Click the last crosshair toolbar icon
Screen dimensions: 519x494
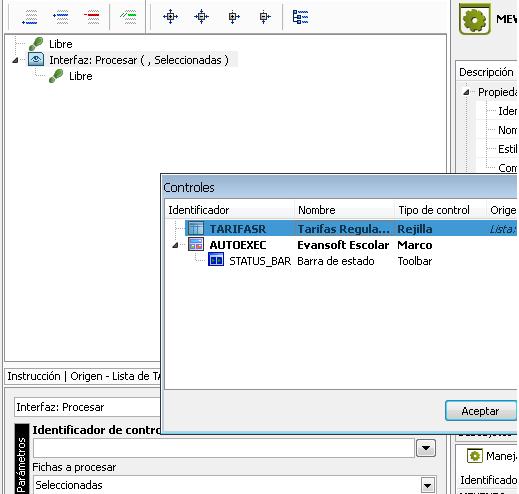point(265,17)
